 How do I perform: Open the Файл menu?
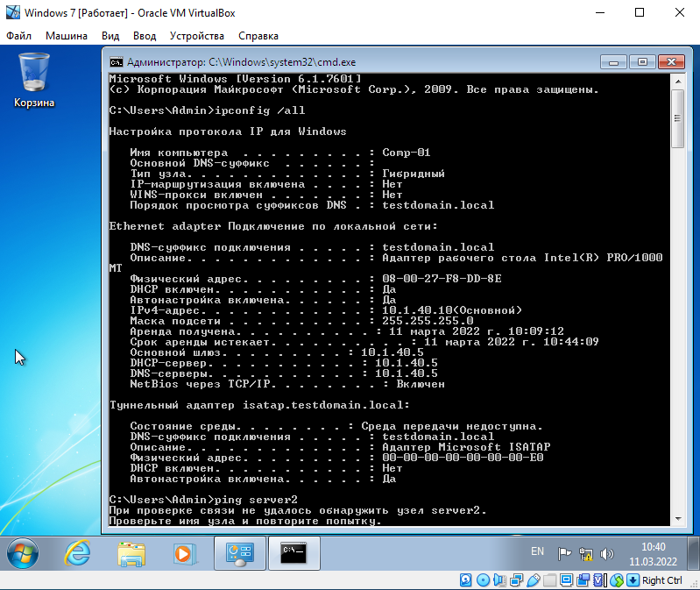click(x=18, y=36)
